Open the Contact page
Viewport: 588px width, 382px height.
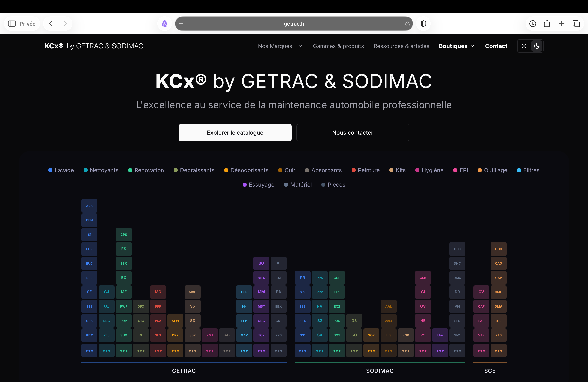pos(496,46)
